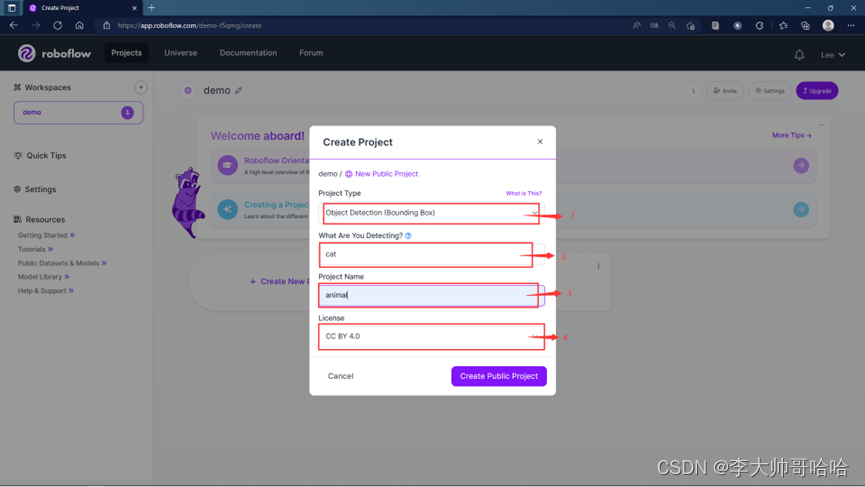Open Tutorials resource link

[x=35, y=249]
